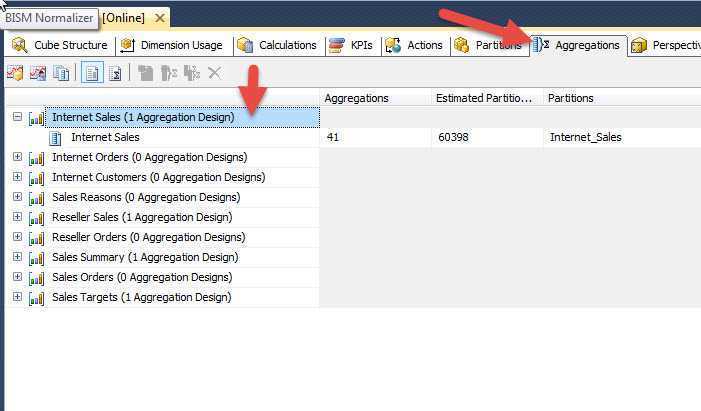Expand the Sales Summary node
Screen dimensions: 701x411
click(17, 257)
